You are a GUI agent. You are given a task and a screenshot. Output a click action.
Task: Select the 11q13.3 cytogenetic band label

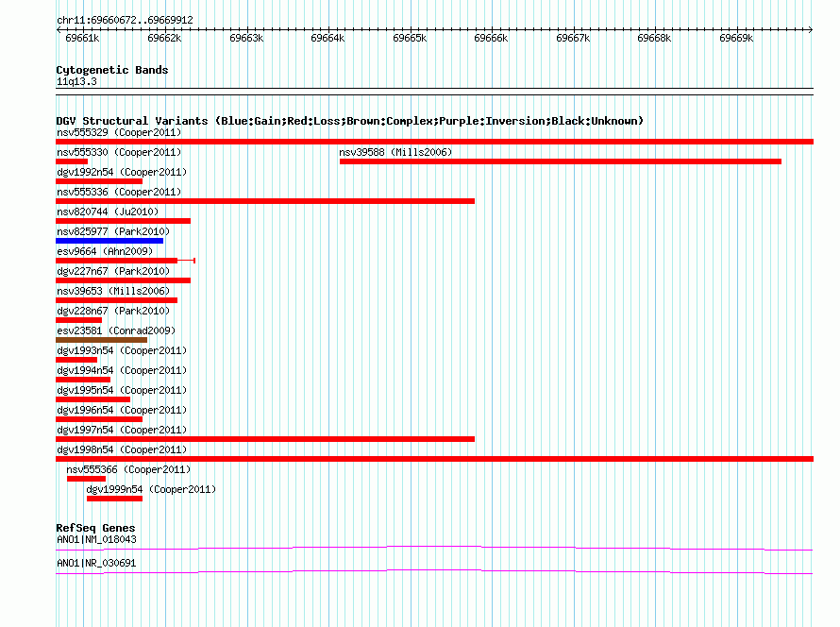coord(76,81)
